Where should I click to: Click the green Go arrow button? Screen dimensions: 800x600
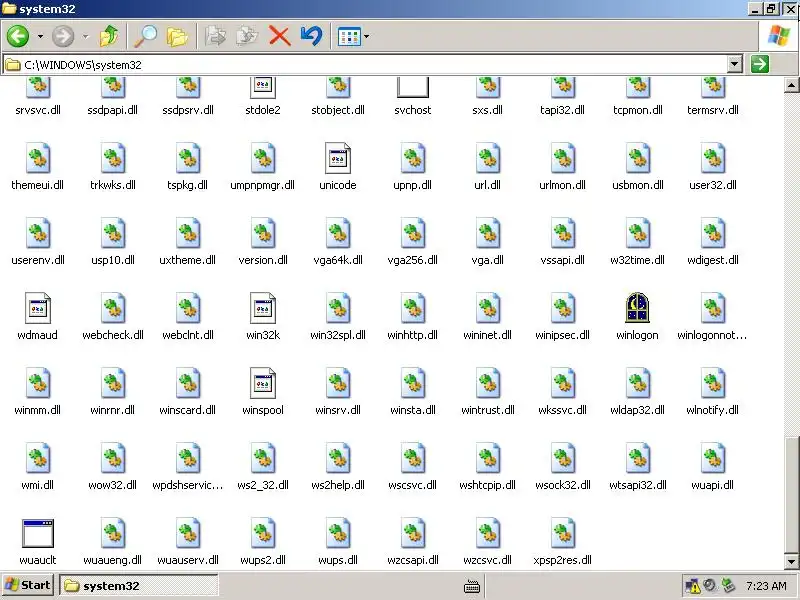(x=760, y=64)
